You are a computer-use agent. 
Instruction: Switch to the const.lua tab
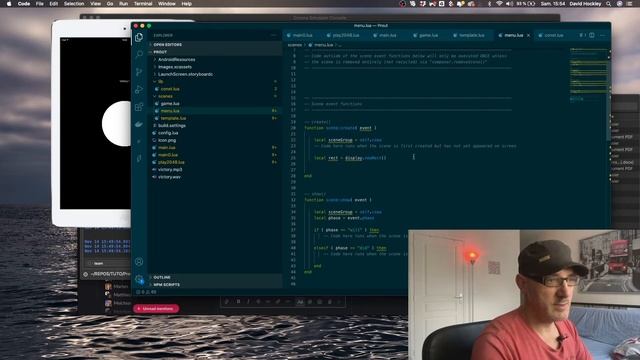pos(553,36)
